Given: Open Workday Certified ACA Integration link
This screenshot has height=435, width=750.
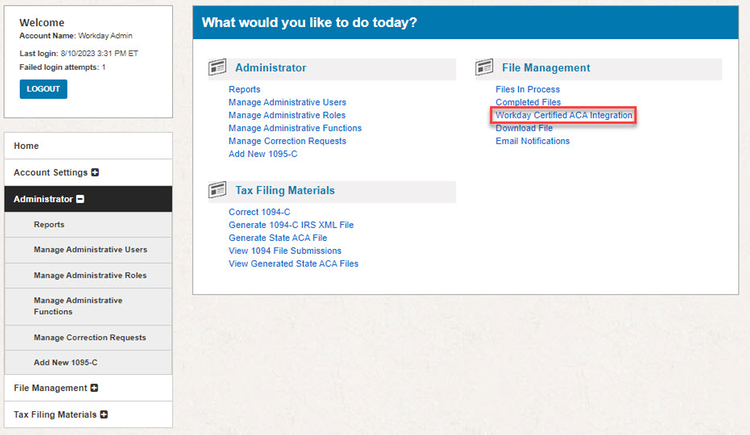Looking at the screenshot, I should pos(564,116).
